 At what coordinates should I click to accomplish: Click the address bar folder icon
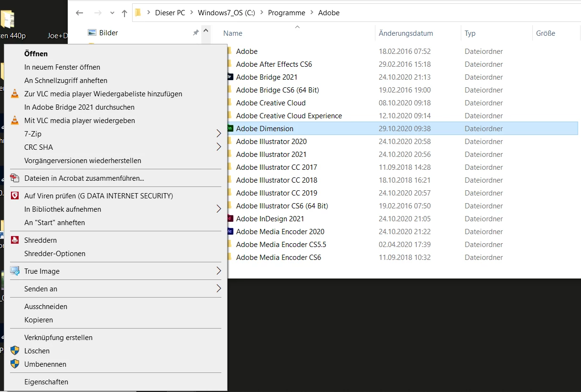tap(138, 13)
